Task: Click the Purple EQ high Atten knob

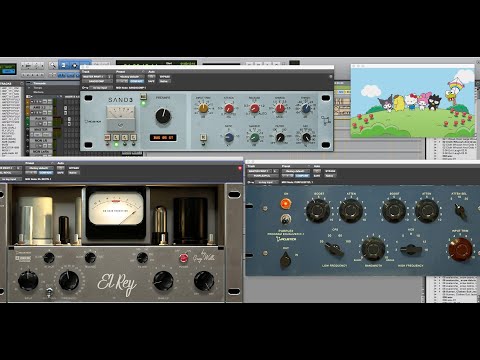Action: 426,210
